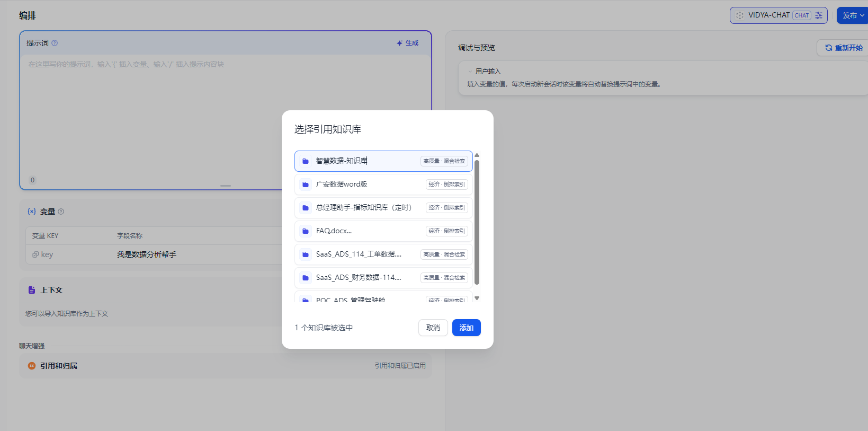Click the folder icon beside FAQ.docx
Screen dimensions: 868x431
coord(306,231)
